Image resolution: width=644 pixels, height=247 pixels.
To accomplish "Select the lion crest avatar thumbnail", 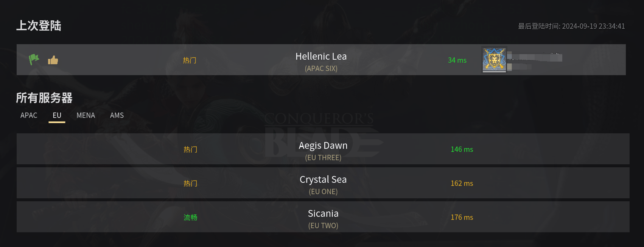I will click(x=494, y=59).
